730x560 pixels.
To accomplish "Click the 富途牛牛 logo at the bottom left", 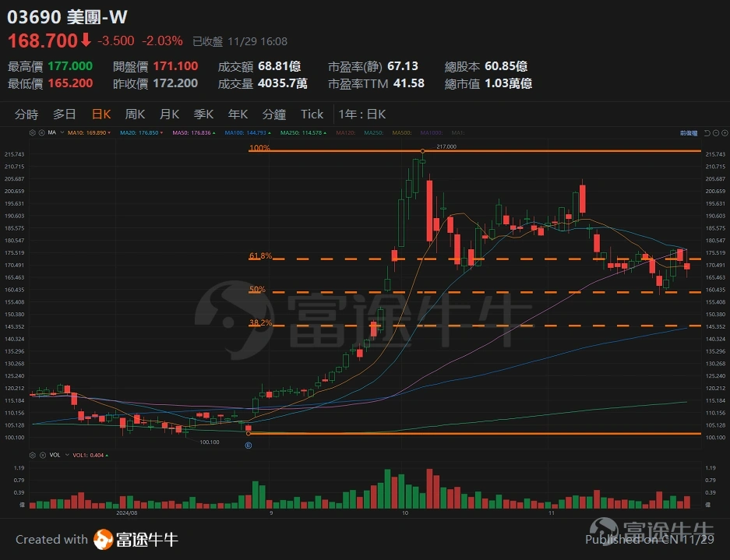I will click(136, 540).
